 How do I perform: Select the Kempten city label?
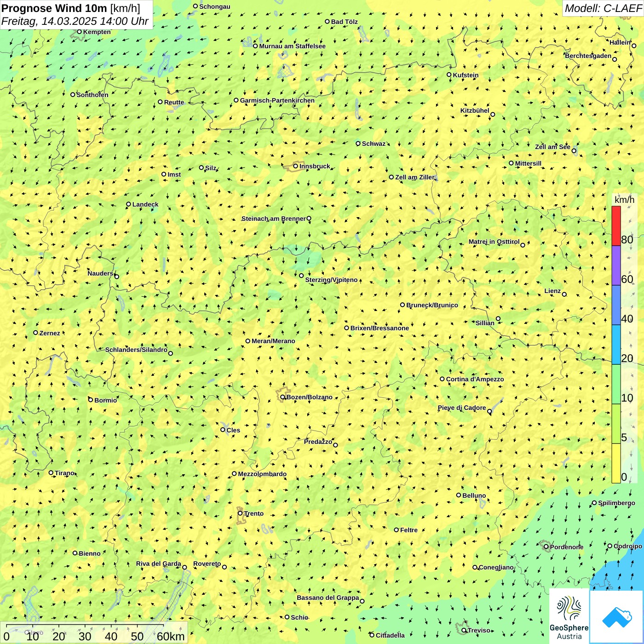click(x=97, y=32)
